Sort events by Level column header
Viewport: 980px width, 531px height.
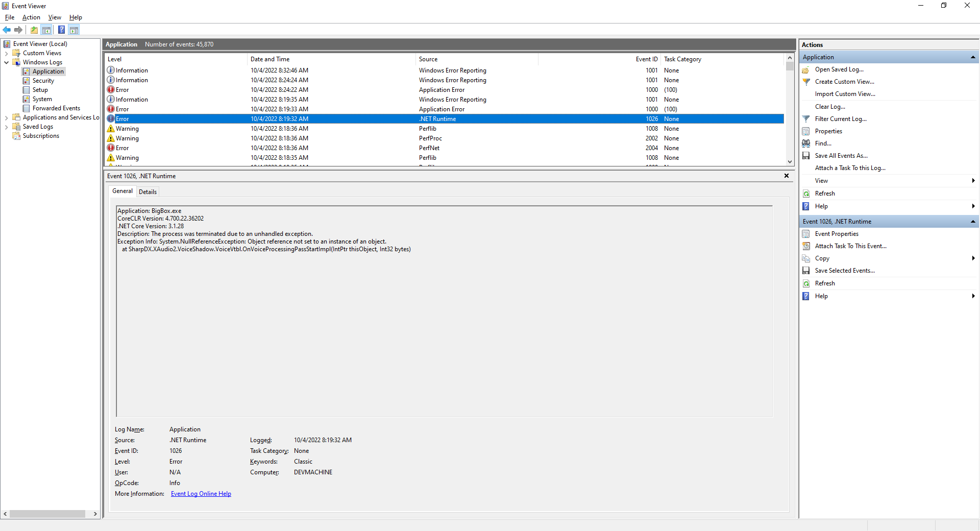pyautogui.click(x=176, y=59)
